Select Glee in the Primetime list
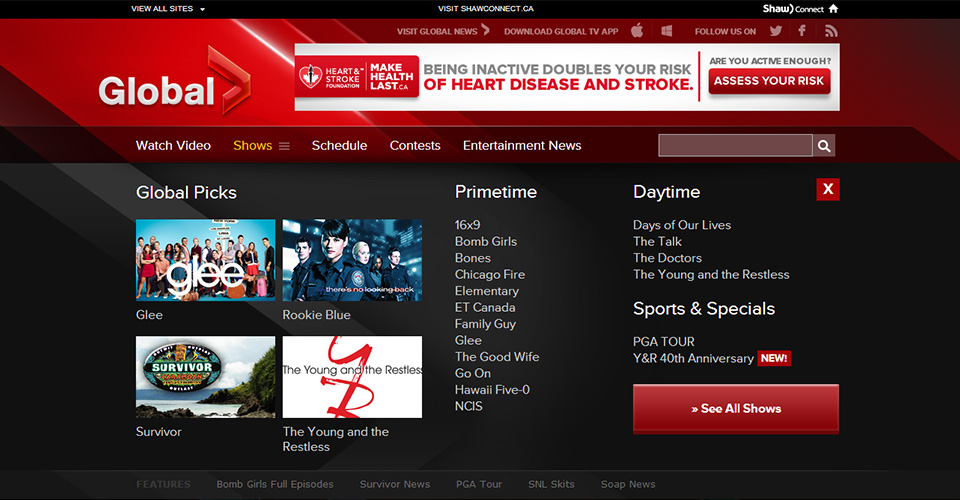 coord(468,341)
